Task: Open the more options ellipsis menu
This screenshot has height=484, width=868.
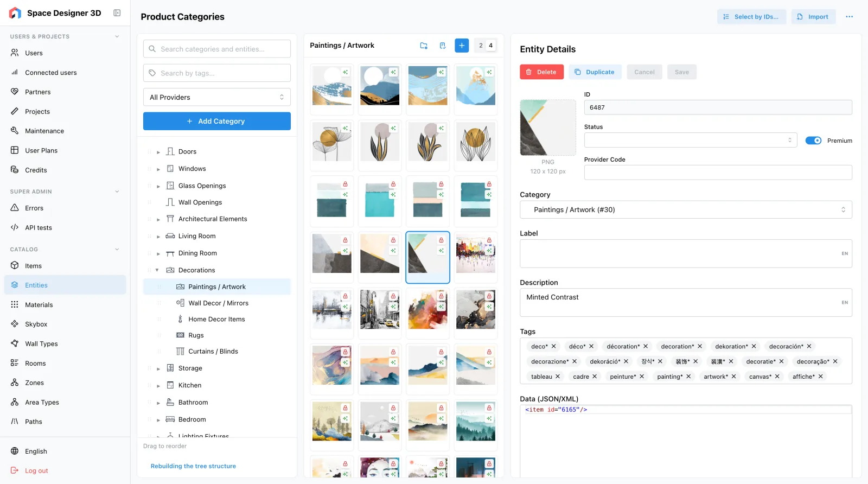Action: pos(850,17)
